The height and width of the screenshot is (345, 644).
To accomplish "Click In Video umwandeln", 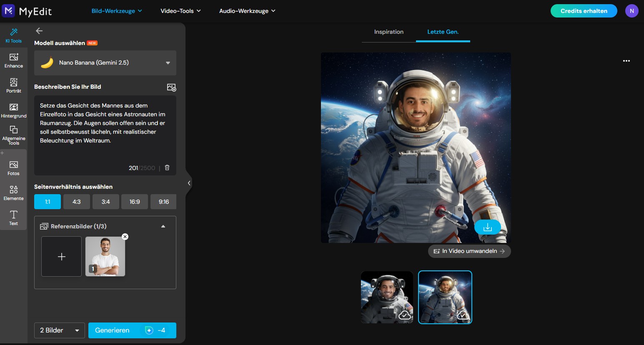I will point(469,251).
